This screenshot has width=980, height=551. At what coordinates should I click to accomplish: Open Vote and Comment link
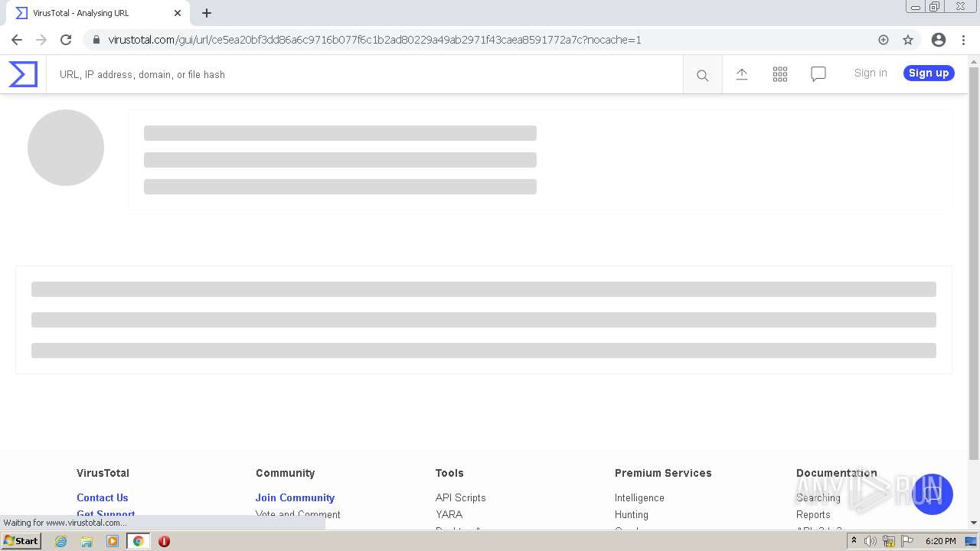click(298, 514)
